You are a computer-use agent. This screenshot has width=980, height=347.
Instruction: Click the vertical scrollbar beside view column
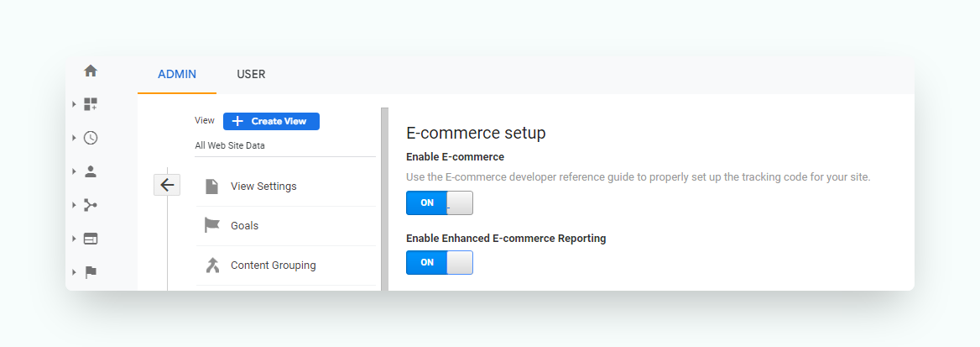pyautogui.click(x=385, y=199)
